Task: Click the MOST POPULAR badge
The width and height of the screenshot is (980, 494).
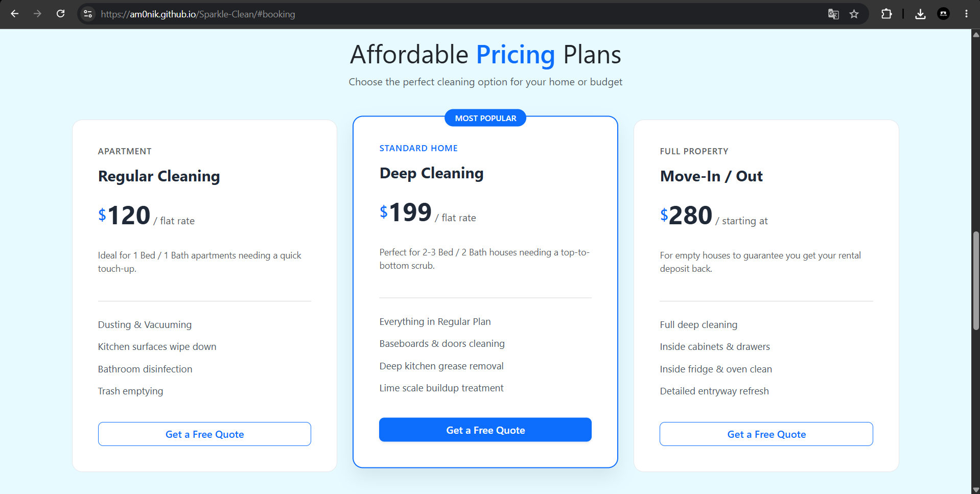Action: click(x=485, y=118)
